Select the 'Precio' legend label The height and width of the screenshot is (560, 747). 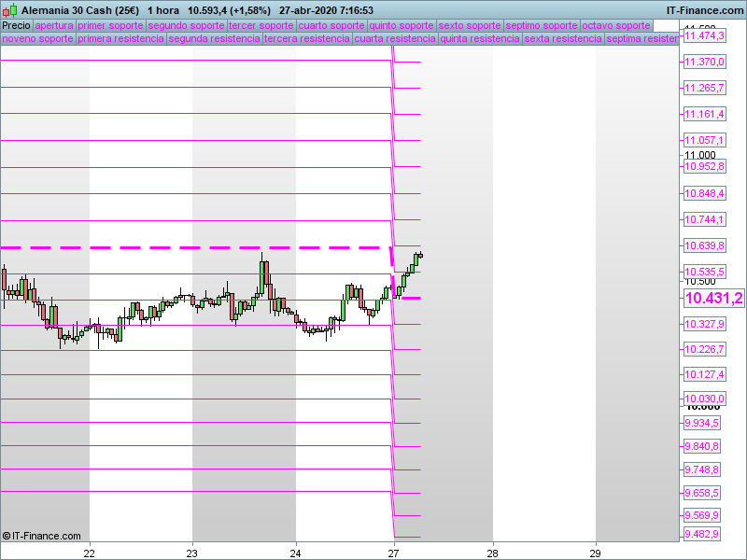pos(16,25)
